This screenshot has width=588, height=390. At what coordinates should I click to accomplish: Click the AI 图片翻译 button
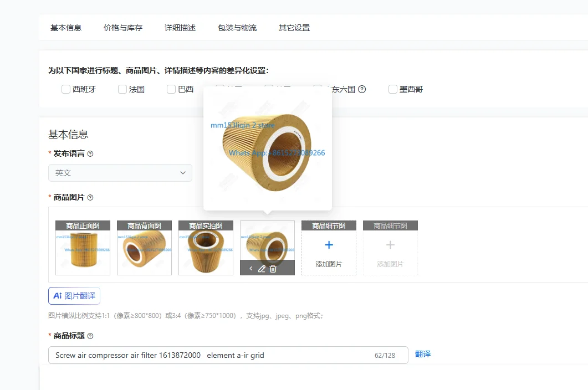coord(74,296)
